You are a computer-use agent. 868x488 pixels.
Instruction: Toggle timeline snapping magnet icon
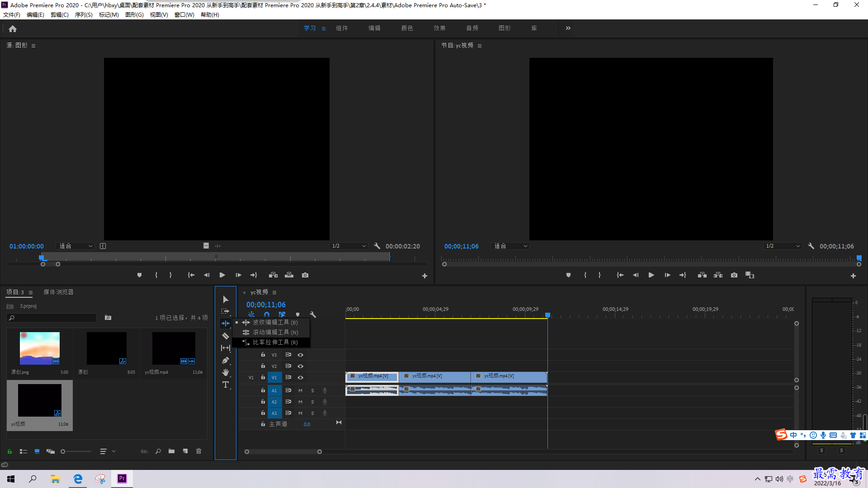[267, 314]
